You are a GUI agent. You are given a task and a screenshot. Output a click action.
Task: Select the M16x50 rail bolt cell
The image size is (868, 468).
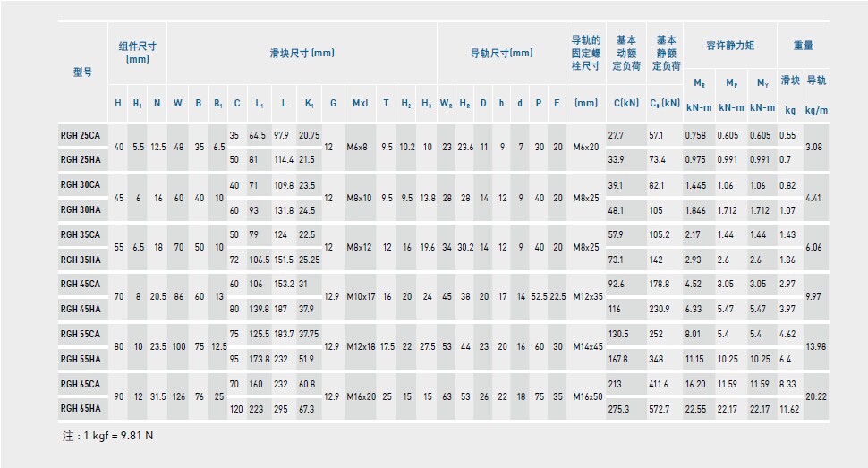(x=586, y=396)
